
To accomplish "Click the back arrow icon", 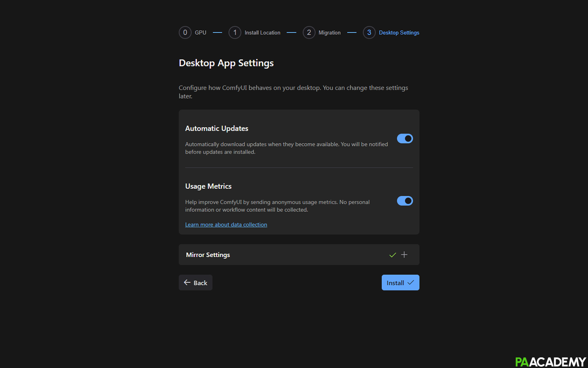I will (187, 282).
